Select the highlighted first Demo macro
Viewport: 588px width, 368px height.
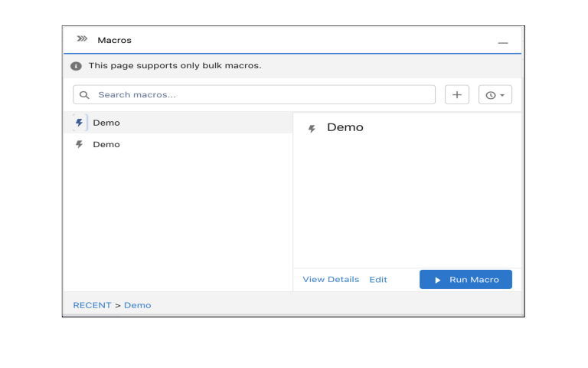(178, 123)
